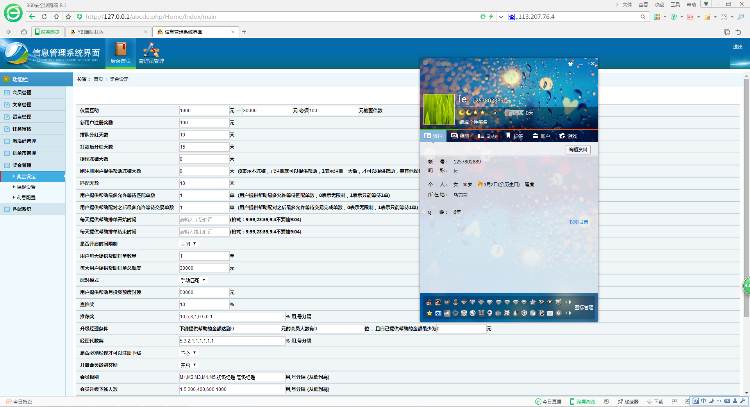The width and height of the screenshot is (750, 407).
Task: Open 下载 in the browser status bar
Action: pyautogui.click(x=655, y=402)
